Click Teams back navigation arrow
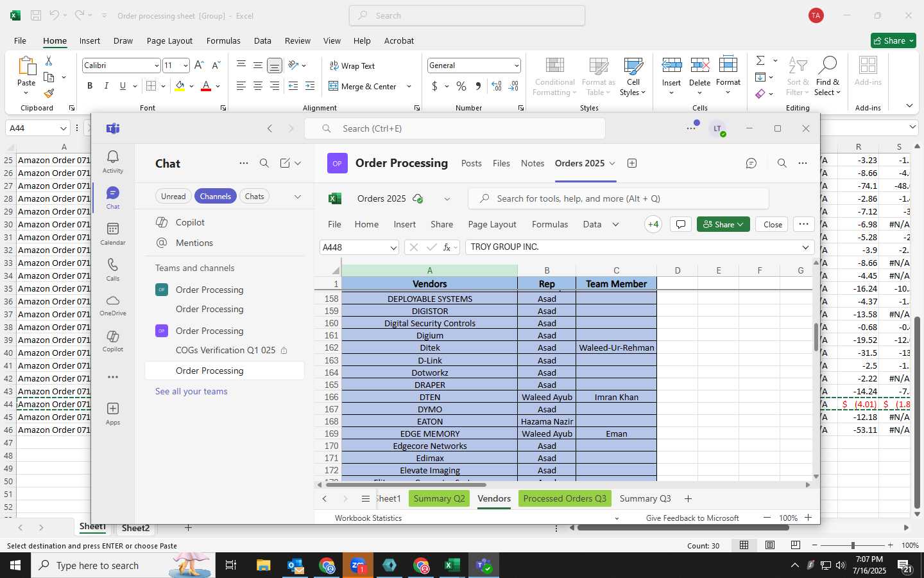This screenshot has height=578, width=924. pyautogui.click(x=270, y=128)
